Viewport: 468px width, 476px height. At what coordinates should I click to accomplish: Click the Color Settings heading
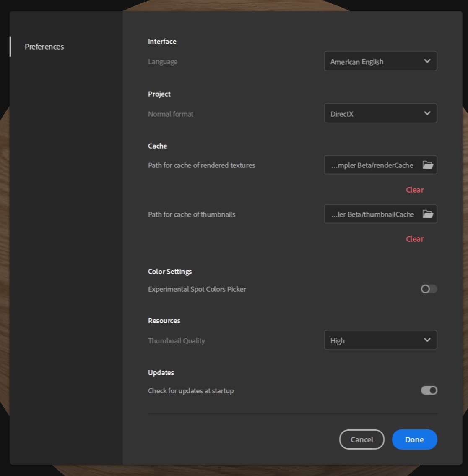click(x=170, y=272)
